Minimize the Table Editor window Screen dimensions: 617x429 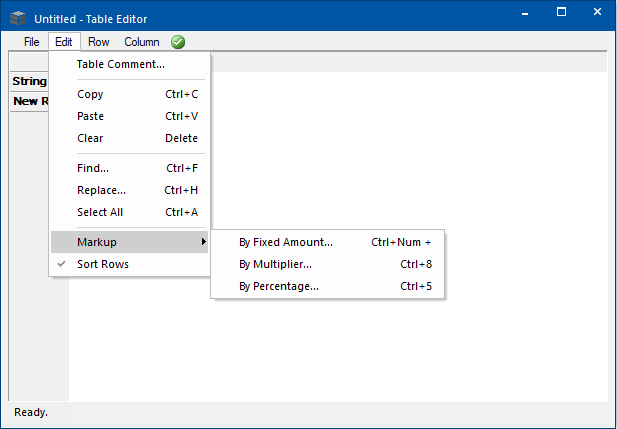pyautogui.click(x=525, y=13)
